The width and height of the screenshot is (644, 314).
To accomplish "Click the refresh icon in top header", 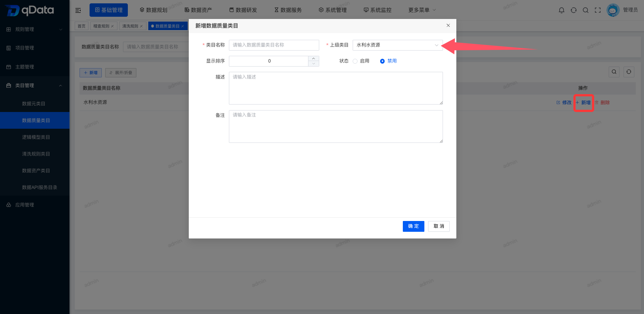I will tap(574, 10).
